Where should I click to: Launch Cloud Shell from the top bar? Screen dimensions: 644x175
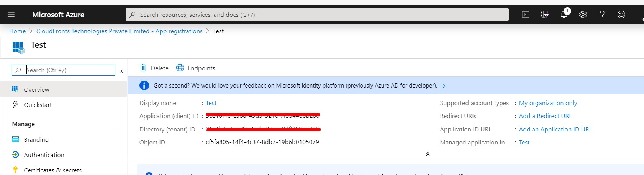point(526,15)
